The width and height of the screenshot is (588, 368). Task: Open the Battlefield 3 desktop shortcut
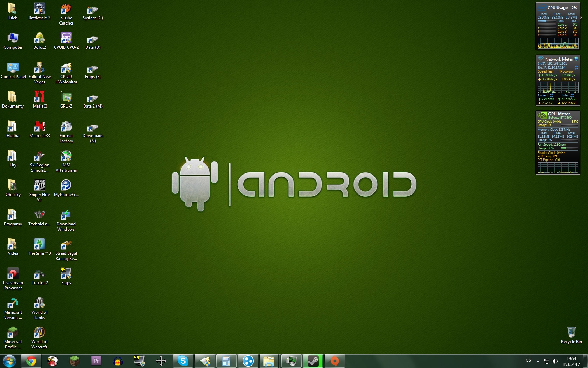point(40,12)
